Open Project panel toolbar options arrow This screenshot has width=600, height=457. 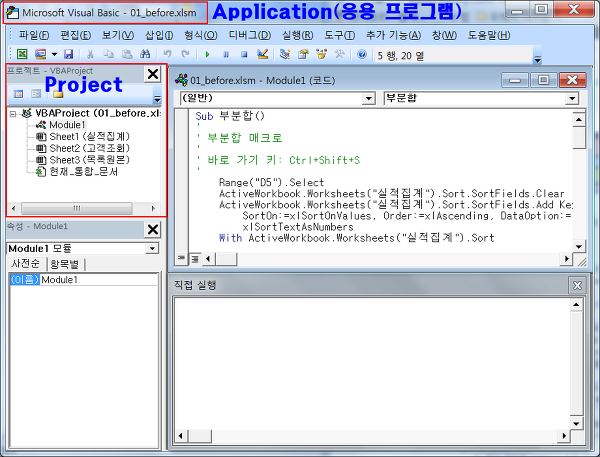coord(157,99)
